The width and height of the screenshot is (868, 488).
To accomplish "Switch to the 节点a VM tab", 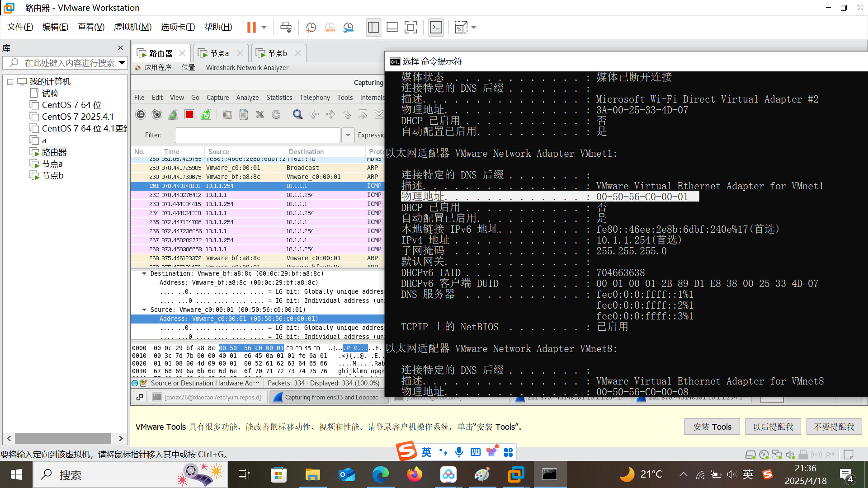I will [x=220, y=53].
